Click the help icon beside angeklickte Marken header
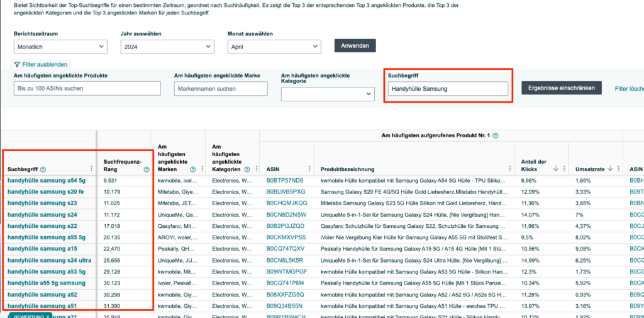The width and height of the screenshot is (644, 318). point(192,169)
